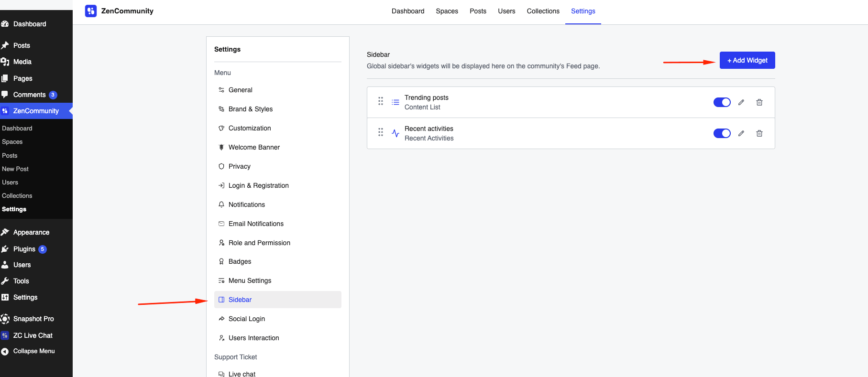Click the Trending posts drag handle
The width and height of the screenshot is (868, 377).
point(381,101)
